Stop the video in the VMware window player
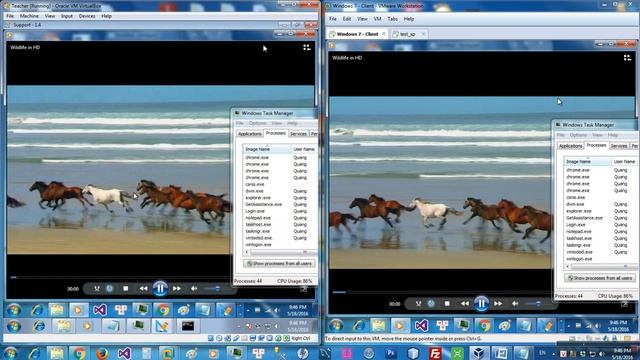 point(447,304)
